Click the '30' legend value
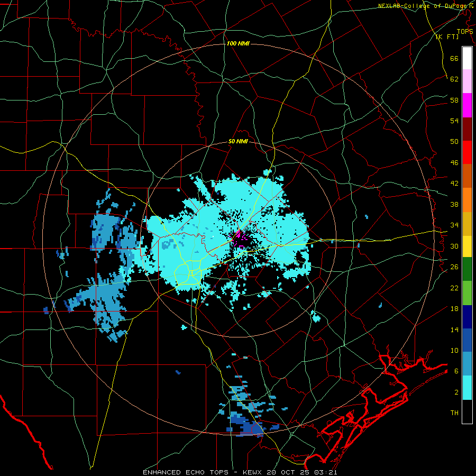The height and width of the screenshot is (476, 476). [x=454, y=246]
